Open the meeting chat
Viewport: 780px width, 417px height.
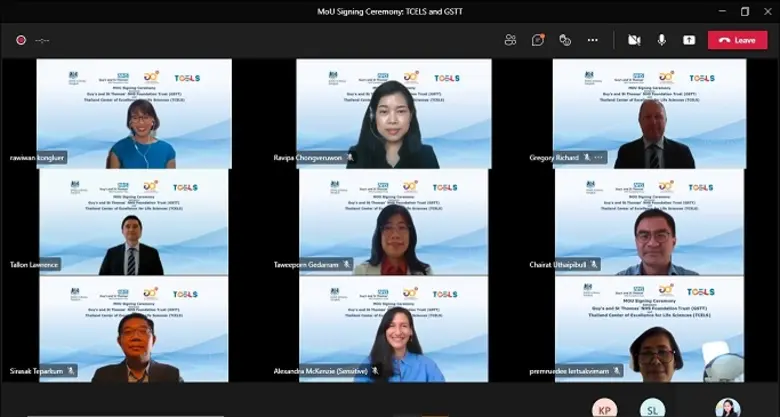[538, 40]
